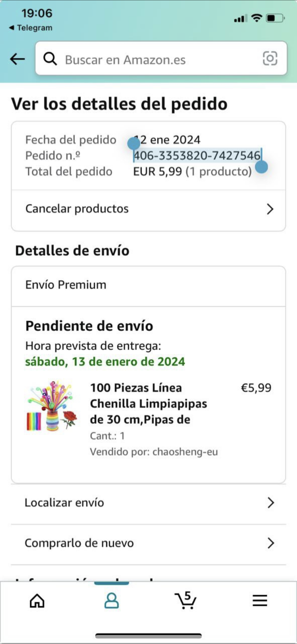Tap Comprarlo de nuevo option
The width and height of the screenshot is (297, 644).
pos(79,543)
